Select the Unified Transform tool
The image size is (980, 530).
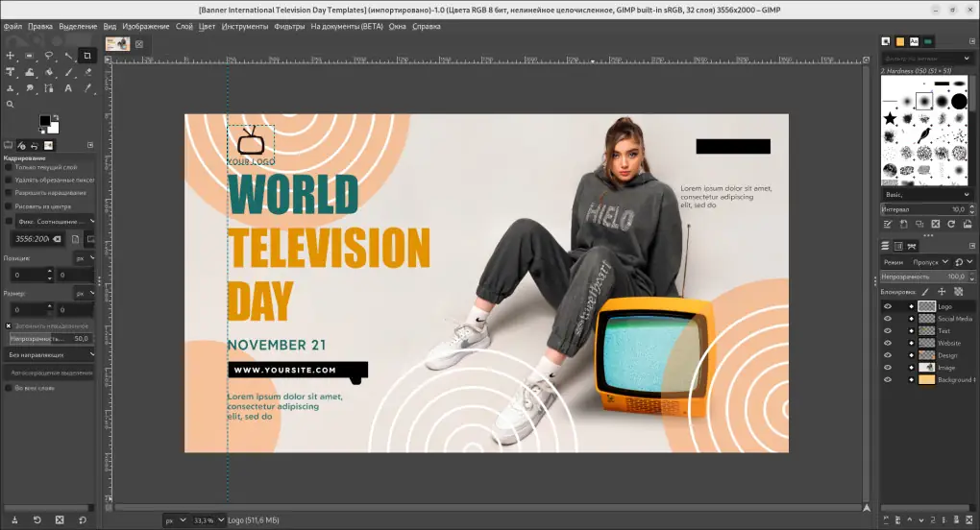tap(10, 72)
